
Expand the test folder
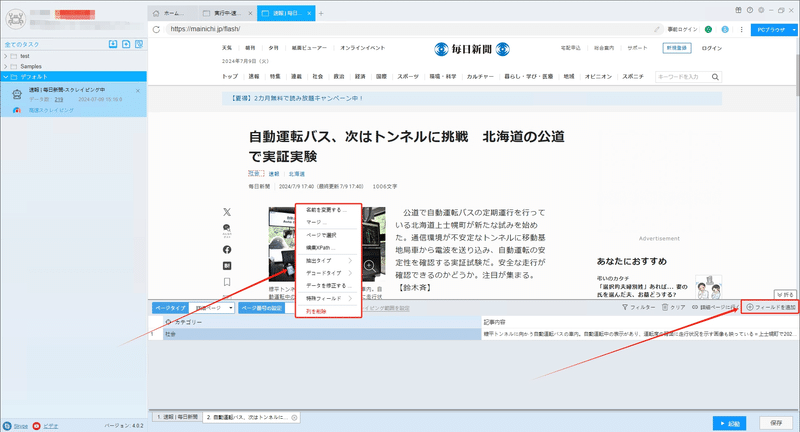[x=6, y=56]
